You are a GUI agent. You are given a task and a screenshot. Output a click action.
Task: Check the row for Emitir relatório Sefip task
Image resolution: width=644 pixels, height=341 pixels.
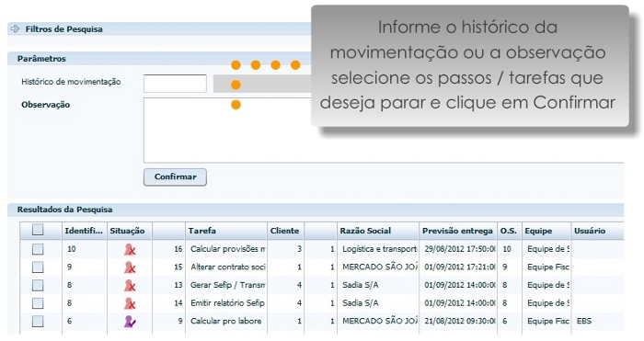(38, 303)
